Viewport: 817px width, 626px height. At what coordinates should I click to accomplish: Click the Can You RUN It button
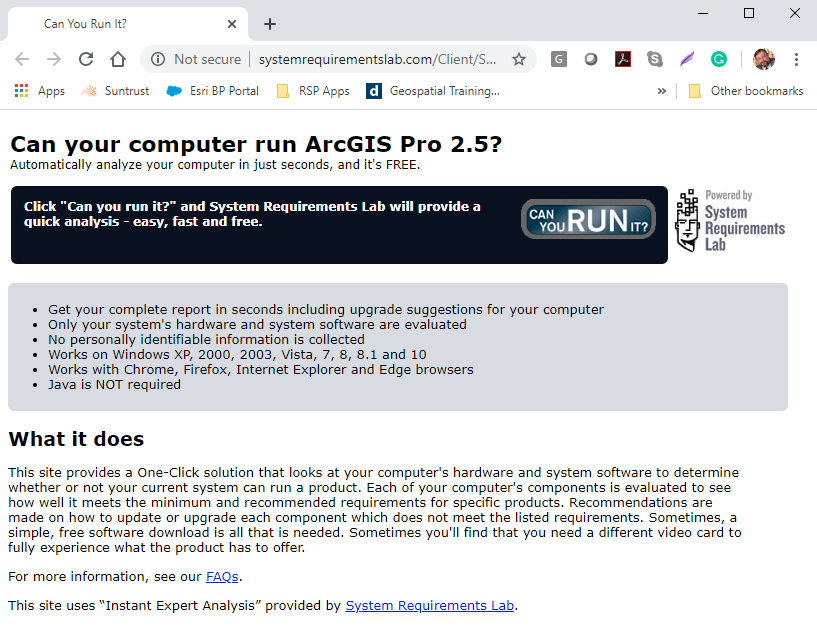coord(588,219)
